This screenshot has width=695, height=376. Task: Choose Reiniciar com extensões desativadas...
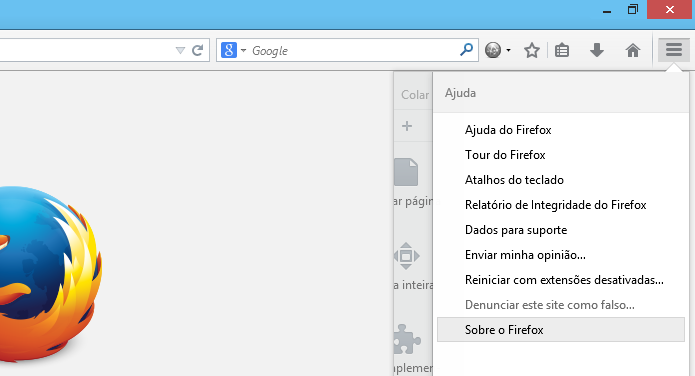pos(561,280)
